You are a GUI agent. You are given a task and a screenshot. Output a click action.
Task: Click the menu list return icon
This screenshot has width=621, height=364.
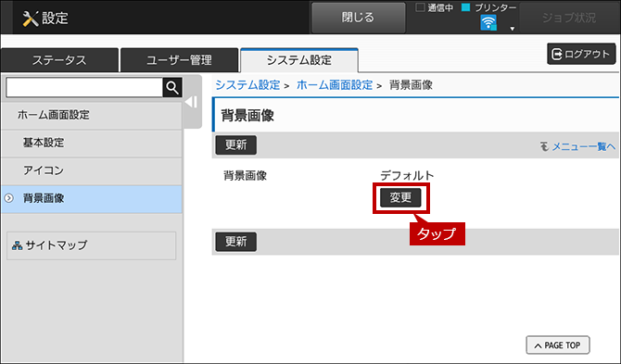pyautogui.click(x=545, y=146)
